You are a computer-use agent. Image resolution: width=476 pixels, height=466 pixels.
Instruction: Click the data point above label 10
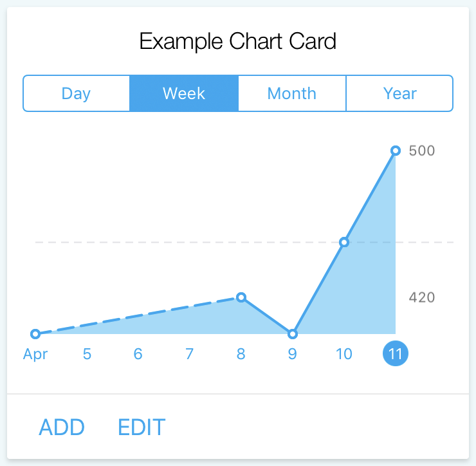[344, 242]
